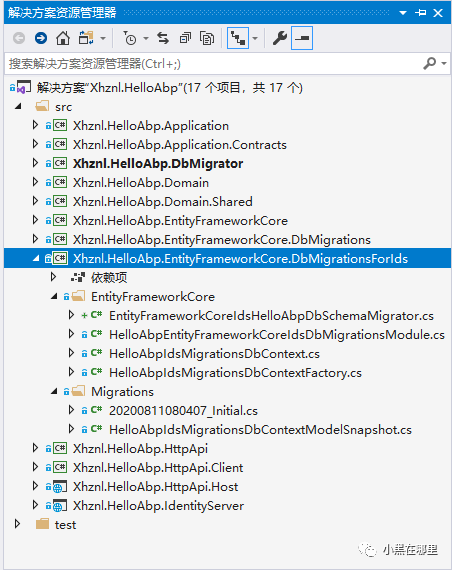Image resolution: width=452 pixels, height=570 pixels.
Task: Click C# icon of HttpApi project
Action: pos(60,448)
